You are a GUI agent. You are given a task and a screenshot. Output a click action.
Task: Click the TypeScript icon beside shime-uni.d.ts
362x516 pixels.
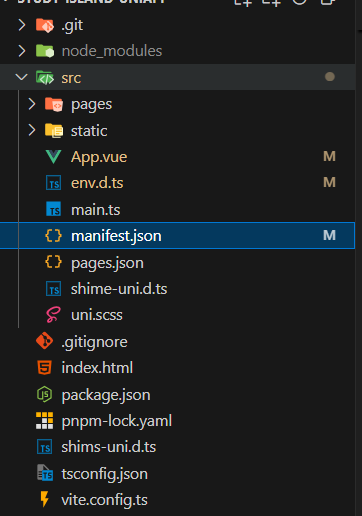click(x=54, y=289)
